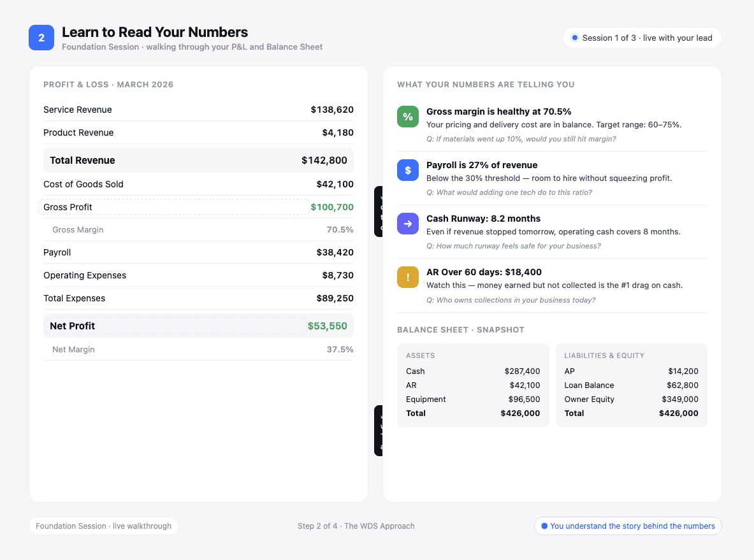The width and height of the screenshot is (754, 560).
Task: Click the Payroll amount $38,420
Action: [335, 252]
